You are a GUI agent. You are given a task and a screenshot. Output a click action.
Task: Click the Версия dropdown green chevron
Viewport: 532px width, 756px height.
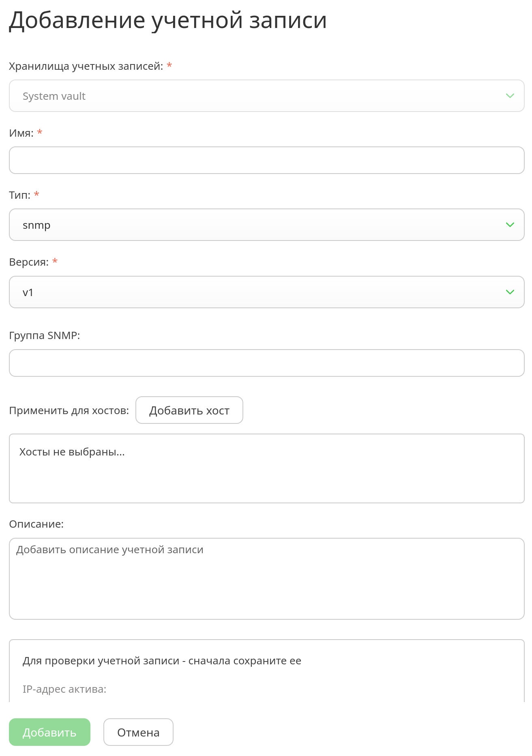pos(510,292)
